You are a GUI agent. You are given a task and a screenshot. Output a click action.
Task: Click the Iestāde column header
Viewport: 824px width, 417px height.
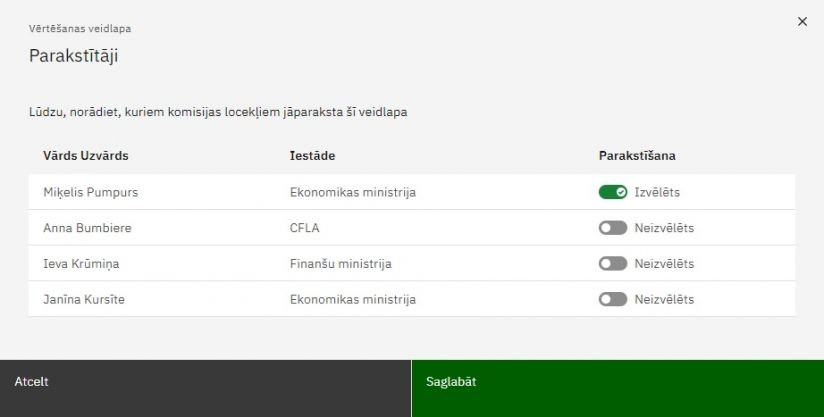tap(312, 156)
